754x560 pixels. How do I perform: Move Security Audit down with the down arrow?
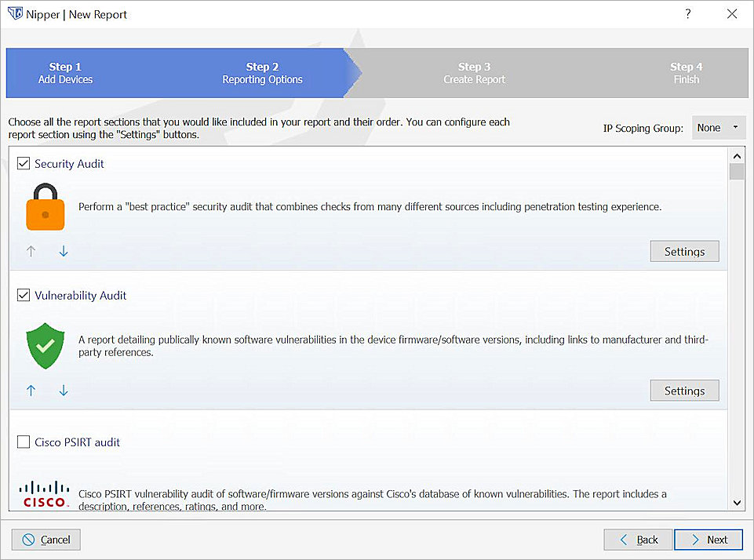64,252
